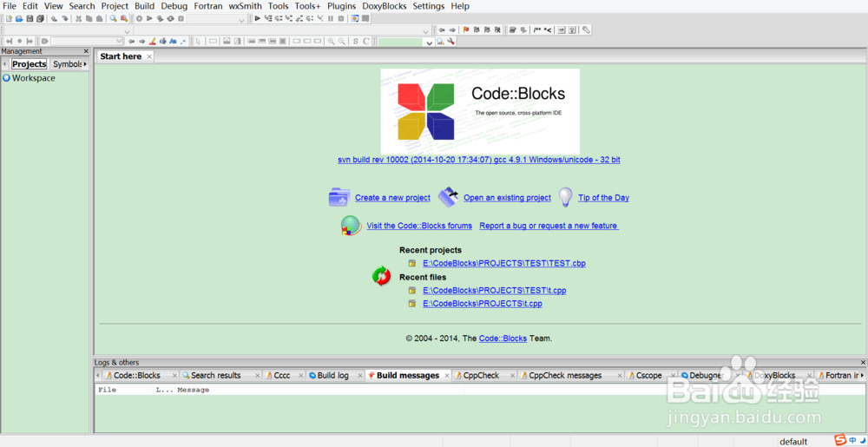
Task: Click Management tabs left arrow
Action: click(4, 64)
